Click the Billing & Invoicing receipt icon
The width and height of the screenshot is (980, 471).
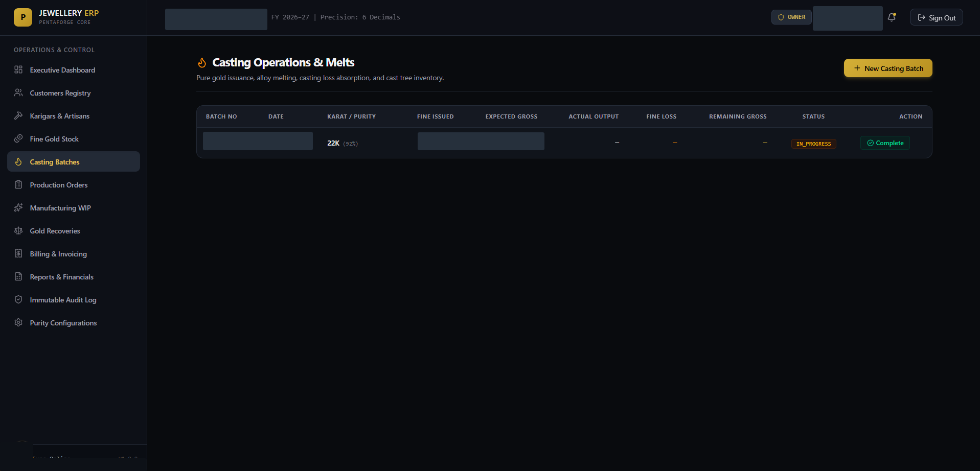click(18, 253)
